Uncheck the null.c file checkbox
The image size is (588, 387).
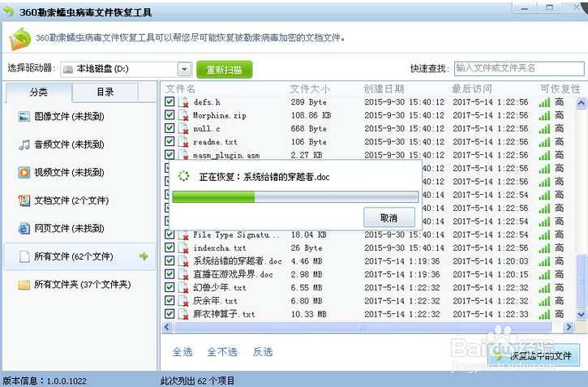pos(170,128)
